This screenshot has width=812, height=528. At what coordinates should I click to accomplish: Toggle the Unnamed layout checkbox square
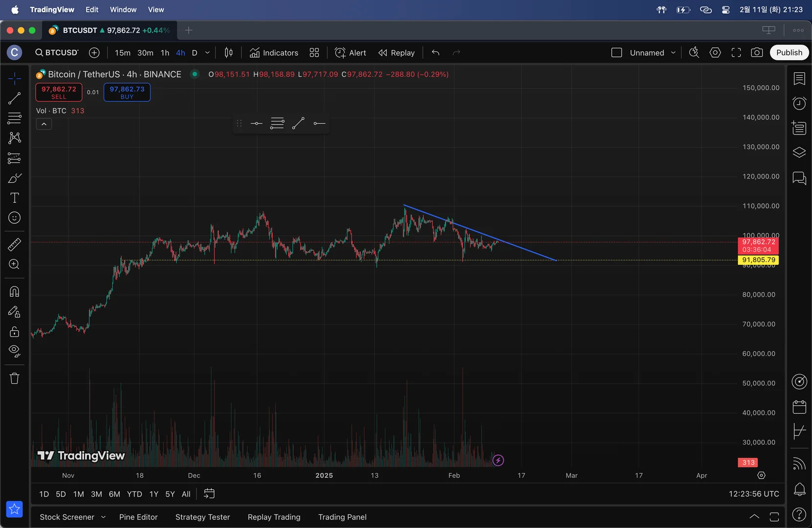[616, 53]
